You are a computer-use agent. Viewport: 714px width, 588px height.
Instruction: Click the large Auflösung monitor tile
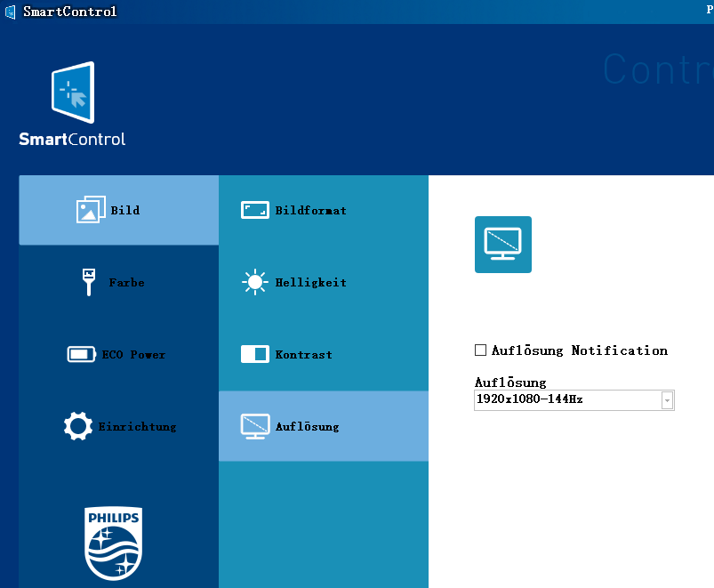click(502, 245)
